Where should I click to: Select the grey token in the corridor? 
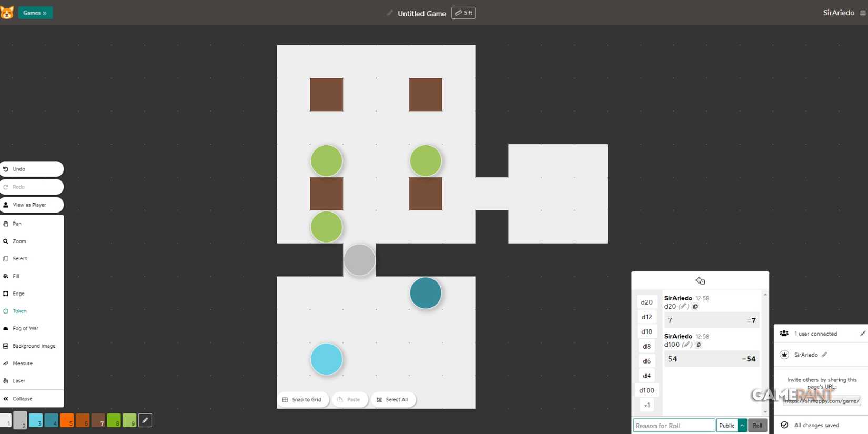(x=360, y=260)
